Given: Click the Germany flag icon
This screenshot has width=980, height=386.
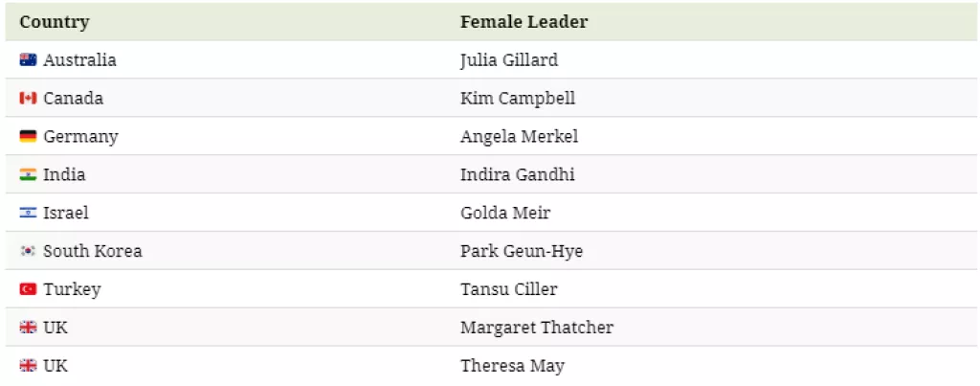Looking at the screenshot, I should (x=28, y=136).
